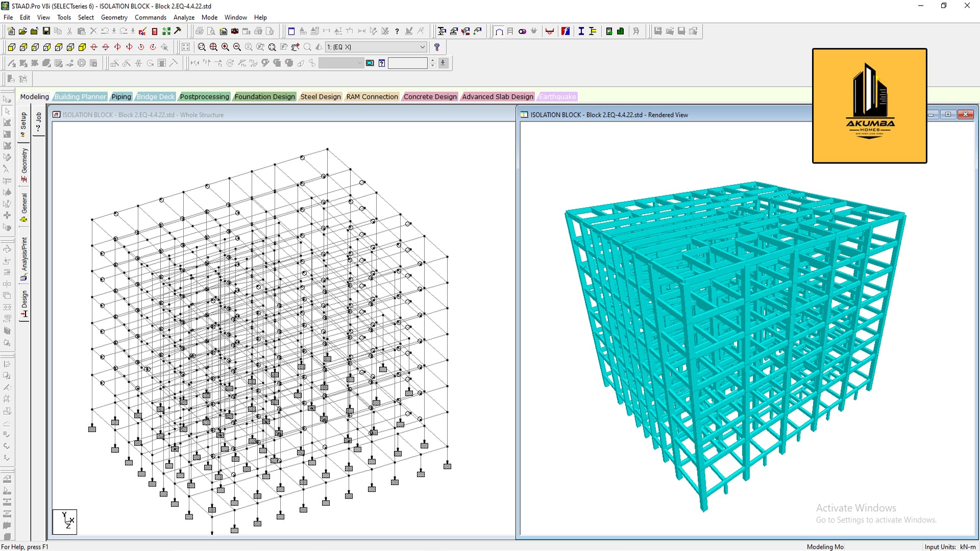Open the load case dropdown '1: (EQ X)'
The image size is (980, 551).
point(376,47)
